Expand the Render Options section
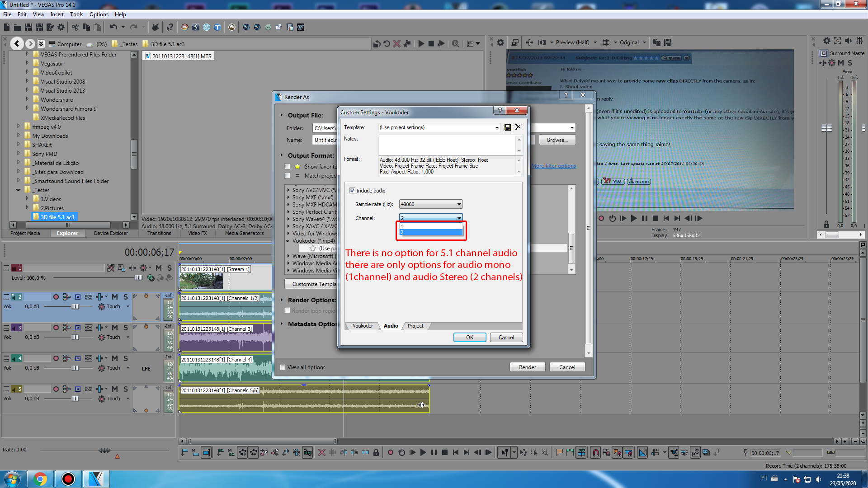The width and height of the screenshot is (868, 488). 282,300
